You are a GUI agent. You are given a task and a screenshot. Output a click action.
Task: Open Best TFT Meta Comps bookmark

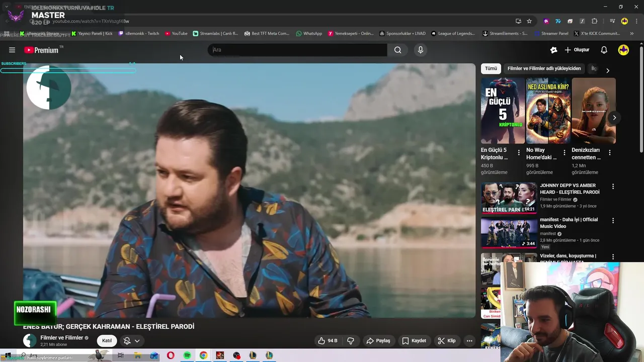coord(267,34)
